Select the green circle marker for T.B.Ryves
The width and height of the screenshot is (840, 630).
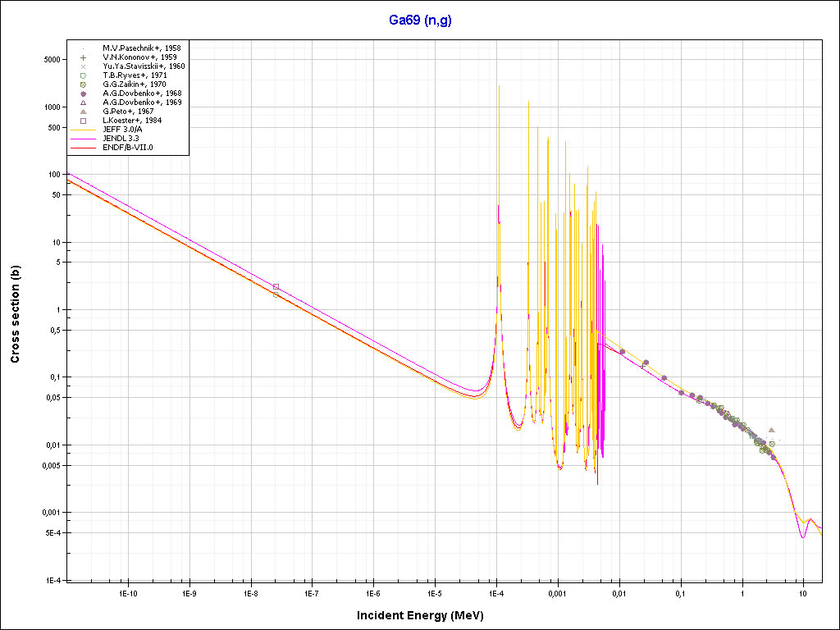tap(84, 75)
